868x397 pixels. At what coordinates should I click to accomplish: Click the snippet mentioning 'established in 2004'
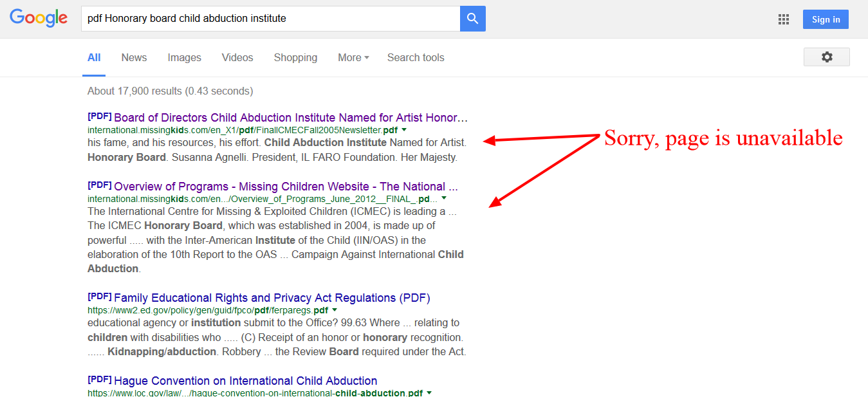tap(261, 226)
